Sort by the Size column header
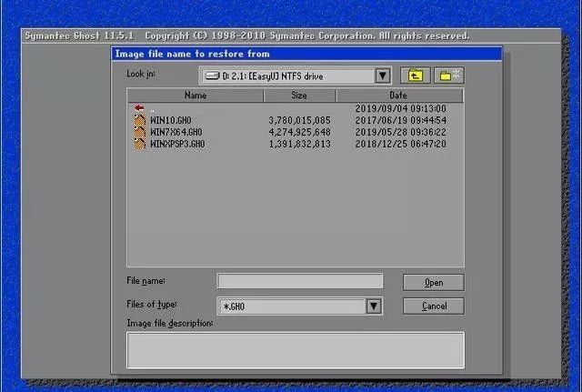 click(x=299, y=95)
